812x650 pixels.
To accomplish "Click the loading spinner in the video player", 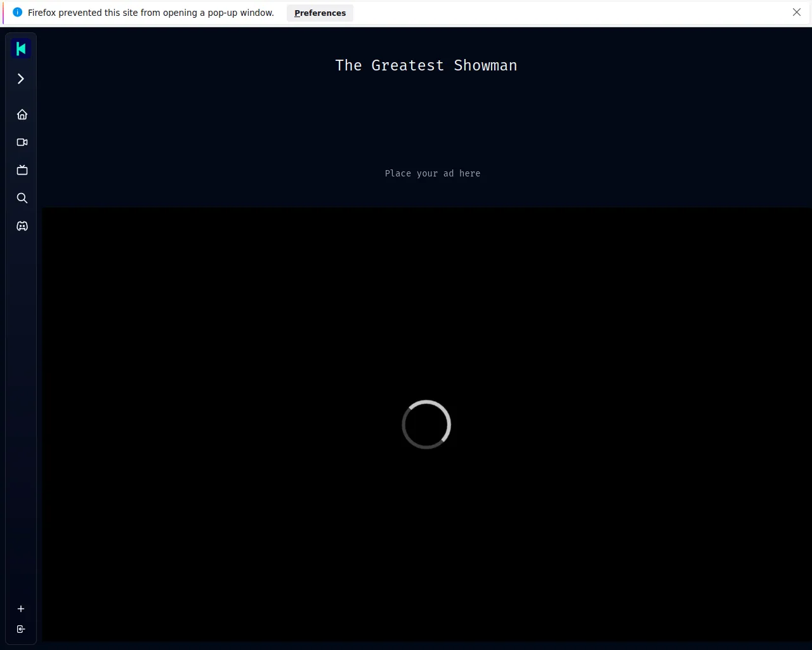I will (x=426, y=424).
